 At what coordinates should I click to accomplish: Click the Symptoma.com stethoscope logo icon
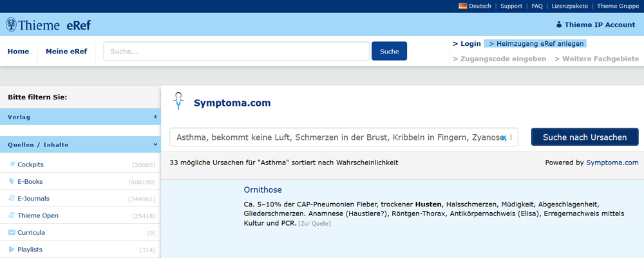click(x=178, y=101)
